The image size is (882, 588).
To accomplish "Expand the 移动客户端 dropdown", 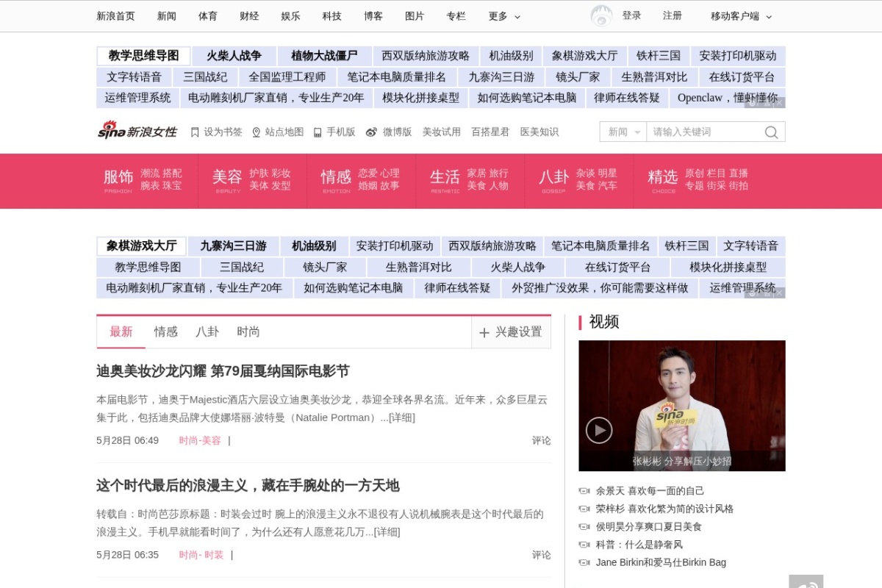I will click(742, 16).
